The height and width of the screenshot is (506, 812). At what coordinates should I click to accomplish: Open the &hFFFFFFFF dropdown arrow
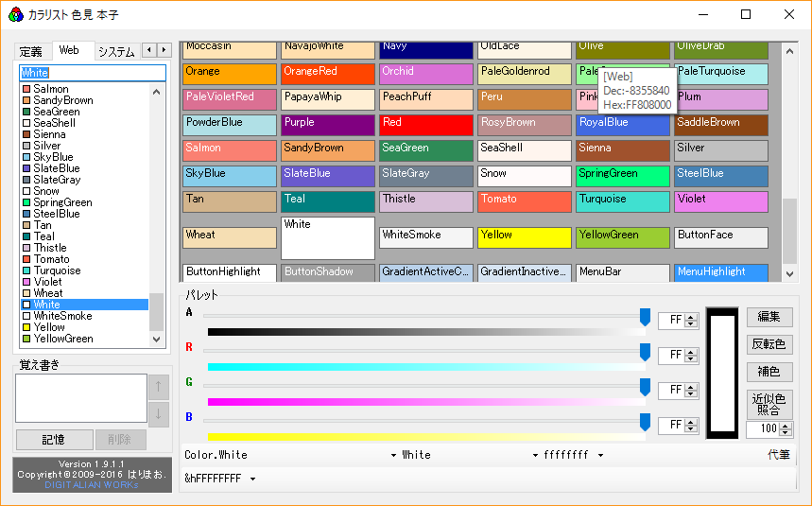(x=252, y=479)
